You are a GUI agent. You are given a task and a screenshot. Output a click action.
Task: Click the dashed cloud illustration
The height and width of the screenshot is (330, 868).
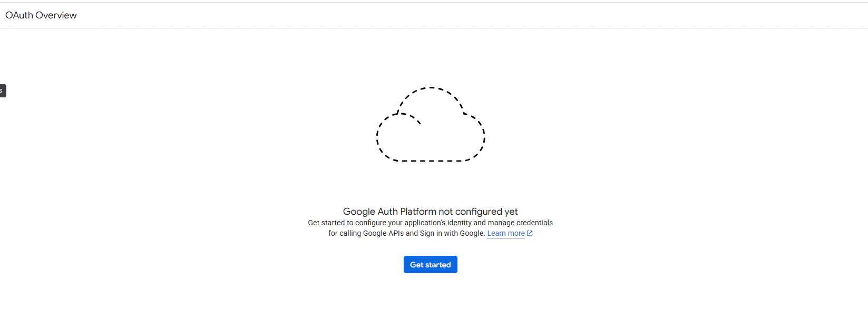(431, 124)
